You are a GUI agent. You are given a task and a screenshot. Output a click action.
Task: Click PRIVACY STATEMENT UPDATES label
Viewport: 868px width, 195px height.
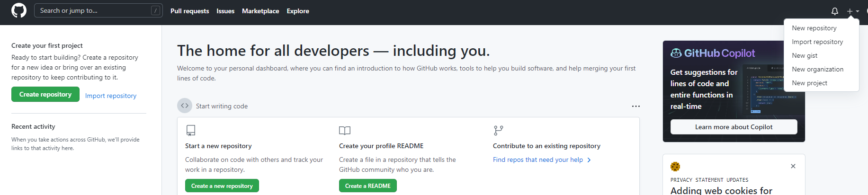709,180
